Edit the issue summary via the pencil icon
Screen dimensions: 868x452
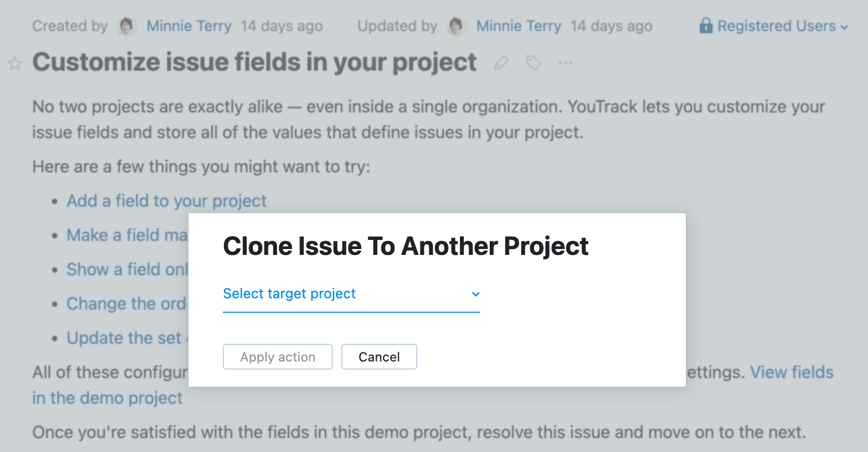pos(500,63)
